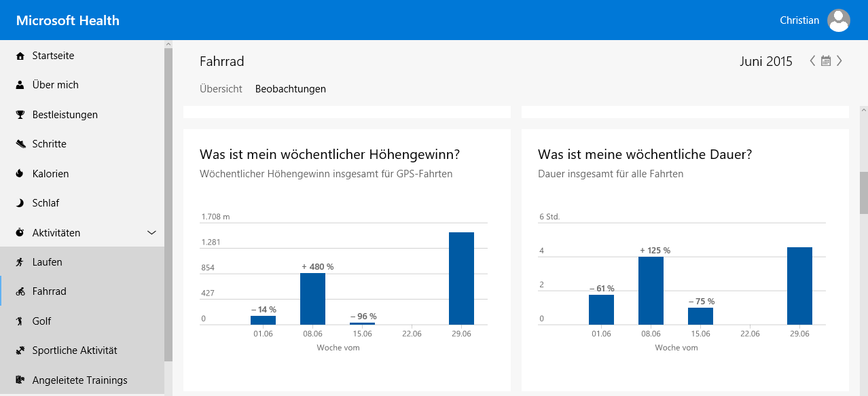Go to next month arrow

(839, 61)
